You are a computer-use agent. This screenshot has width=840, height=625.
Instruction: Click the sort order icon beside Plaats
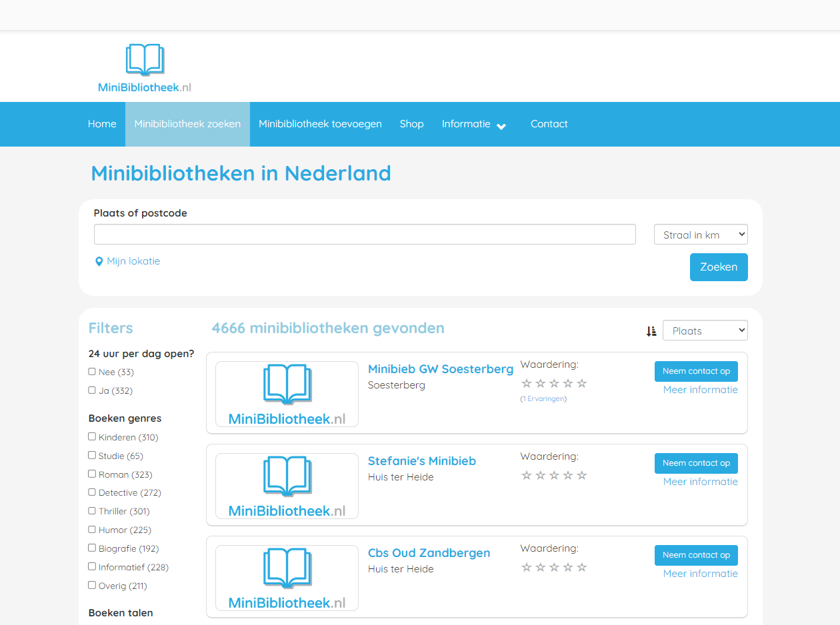click(x=651, y=331)
